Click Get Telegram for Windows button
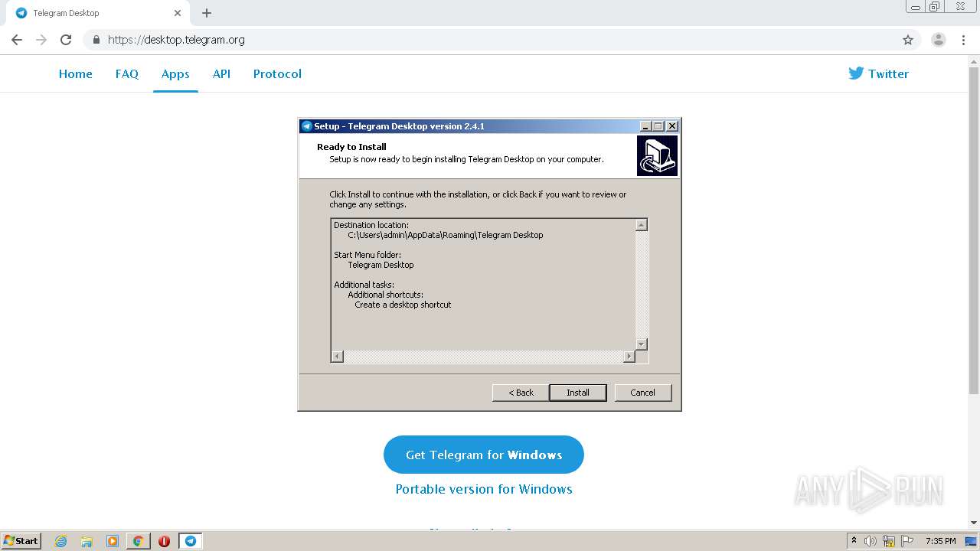Image resolution: width=980 pixels, height=551 pixels. point(484,455)
